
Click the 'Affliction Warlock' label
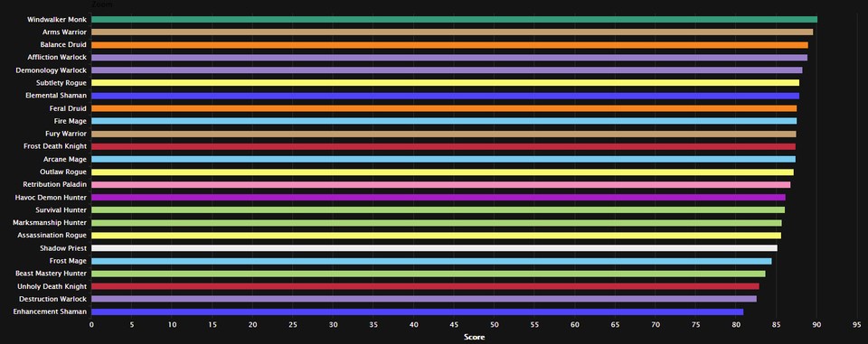tap(57, 58)
